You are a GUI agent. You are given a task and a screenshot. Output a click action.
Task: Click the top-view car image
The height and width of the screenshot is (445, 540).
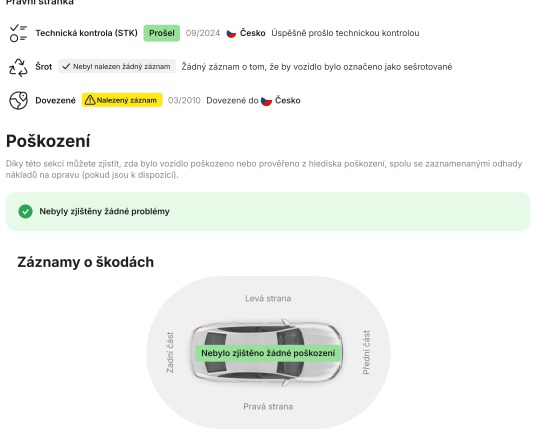[266, 352]
